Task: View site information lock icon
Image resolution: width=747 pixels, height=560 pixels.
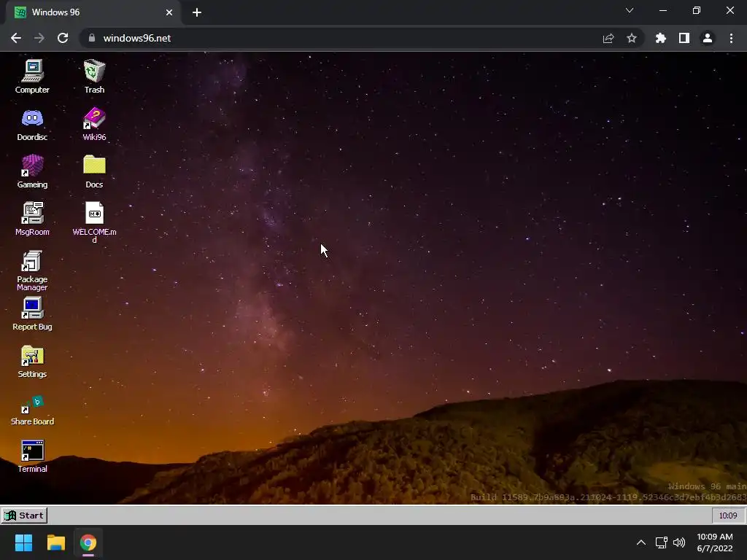Action: (x=92, y=38)
